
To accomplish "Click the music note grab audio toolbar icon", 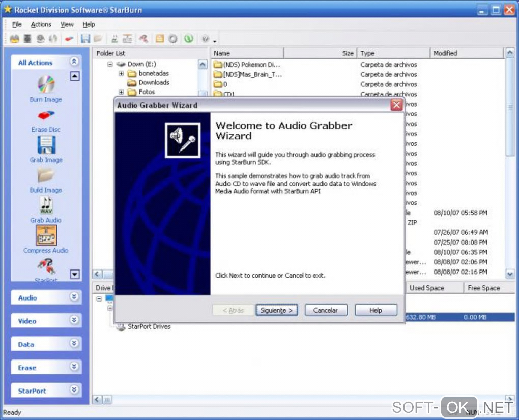I will [114, 39].
